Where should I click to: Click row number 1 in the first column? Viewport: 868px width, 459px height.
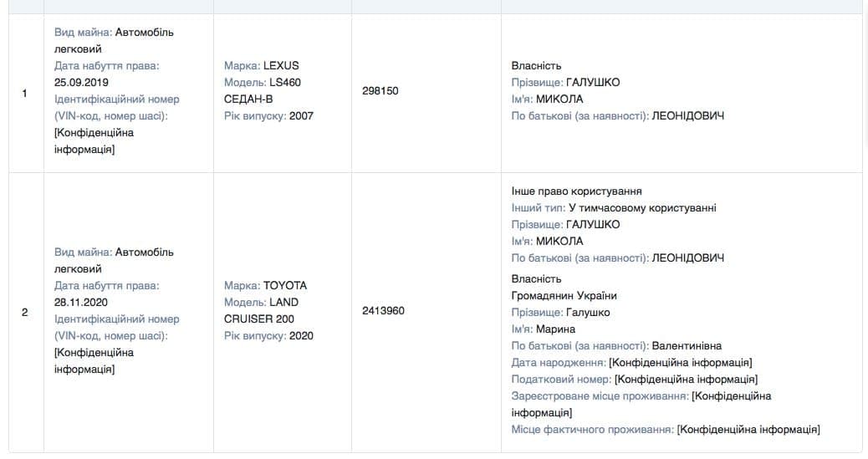coord(24,93)
